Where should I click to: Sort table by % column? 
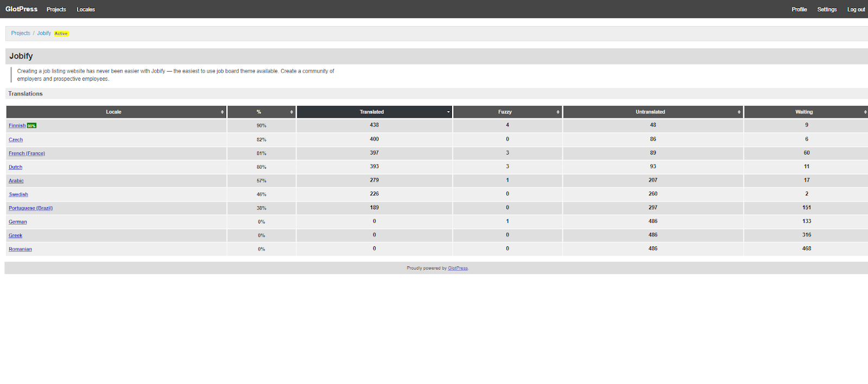point(261,112)
